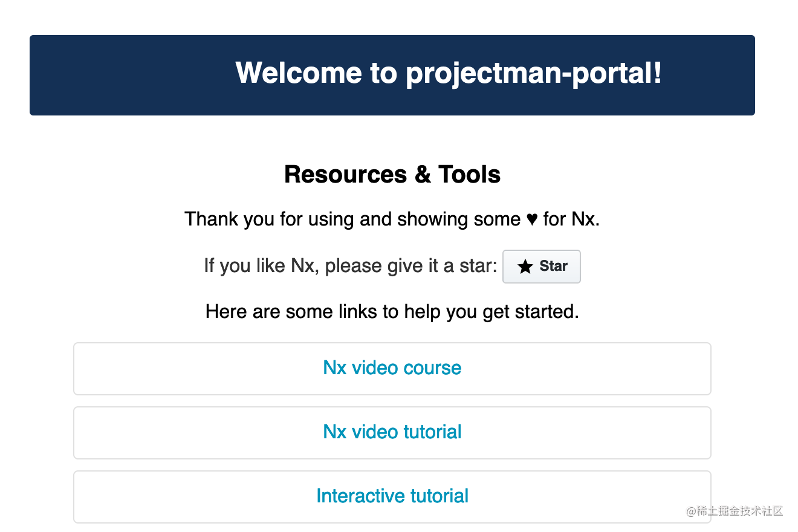
Task: Open the Nx video tutorial link
Action: point(392,432)
